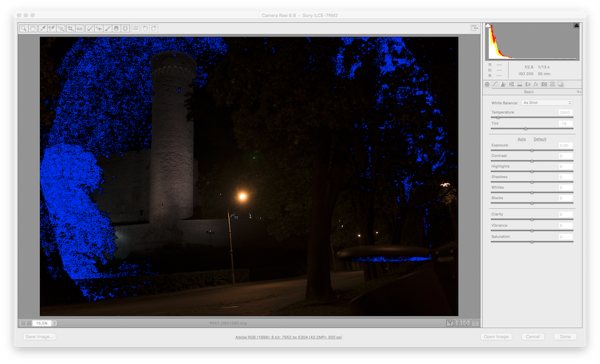The height and width of the screenshot is (364, 600).
Task: Rotate image counterclockwise
Action: 145,28
